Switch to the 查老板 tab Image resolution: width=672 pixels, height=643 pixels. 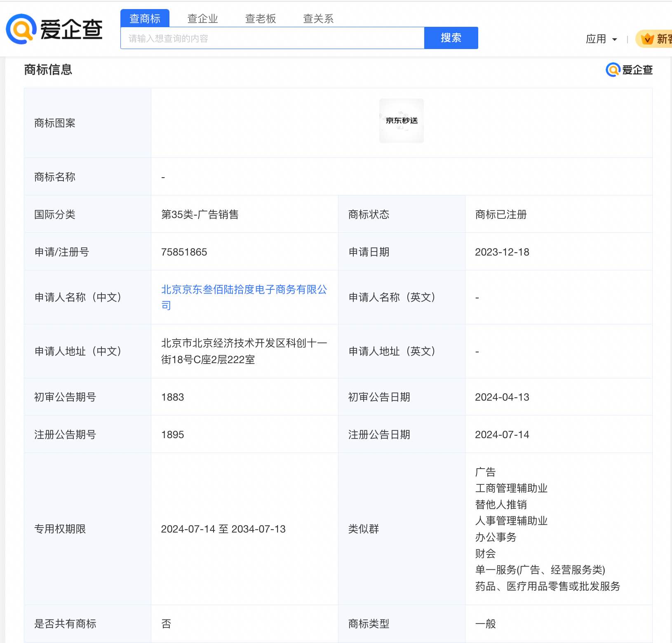261,18
